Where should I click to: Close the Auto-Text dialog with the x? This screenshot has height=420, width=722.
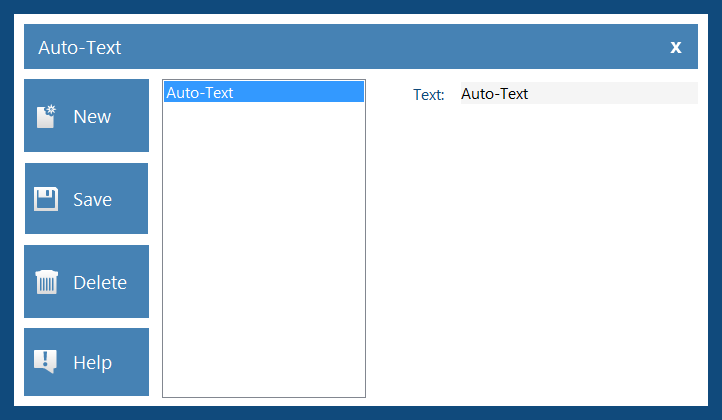point(675,47)
